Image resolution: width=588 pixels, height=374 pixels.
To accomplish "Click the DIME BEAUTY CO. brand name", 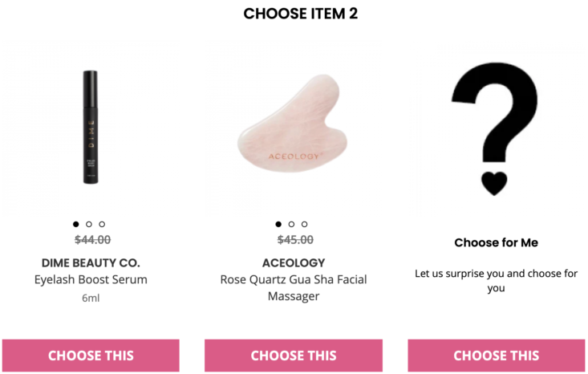I will pos(91,263).
